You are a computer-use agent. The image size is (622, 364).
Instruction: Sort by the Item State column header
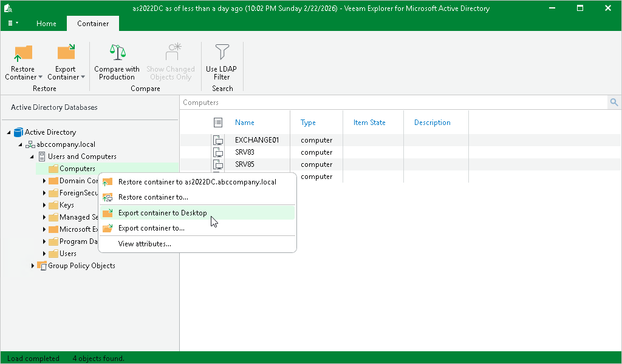tap(369, 123)
